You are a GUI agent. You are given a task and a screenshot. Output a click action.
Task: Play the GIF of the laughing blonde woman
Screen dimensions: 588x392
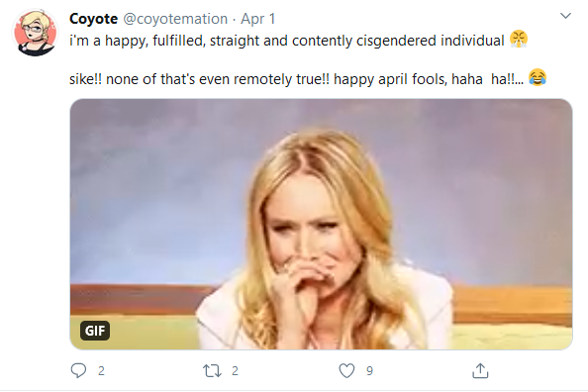[321, 224]
